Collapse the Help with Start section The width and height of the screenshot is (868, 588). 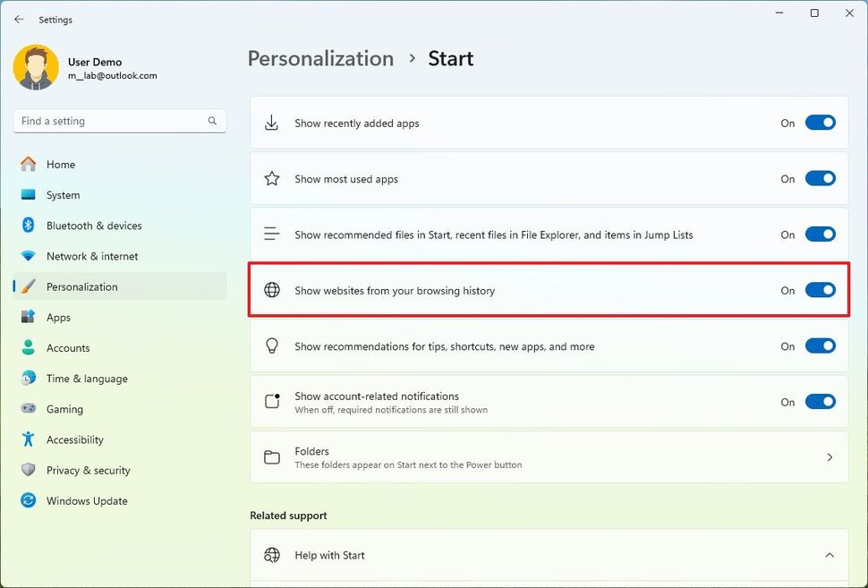828,555
